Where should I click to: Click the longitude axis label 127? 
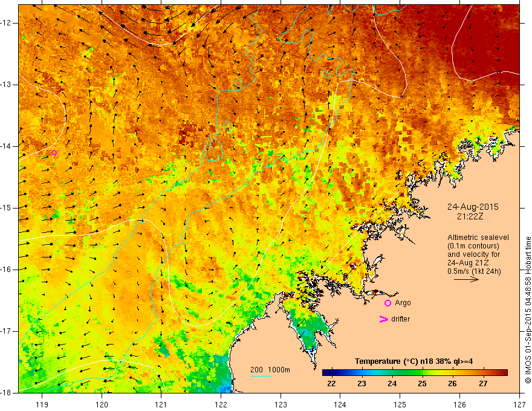click(x=519, y=404)
